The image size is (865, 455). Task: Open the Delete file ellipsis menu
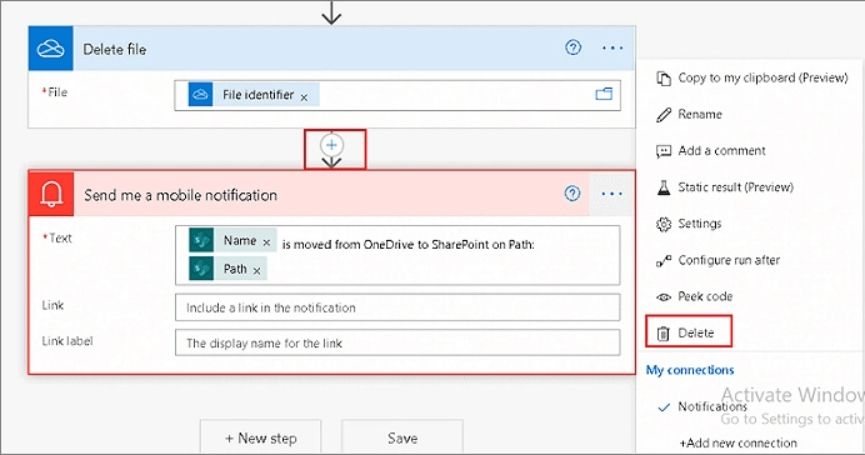tap(612, 48)
